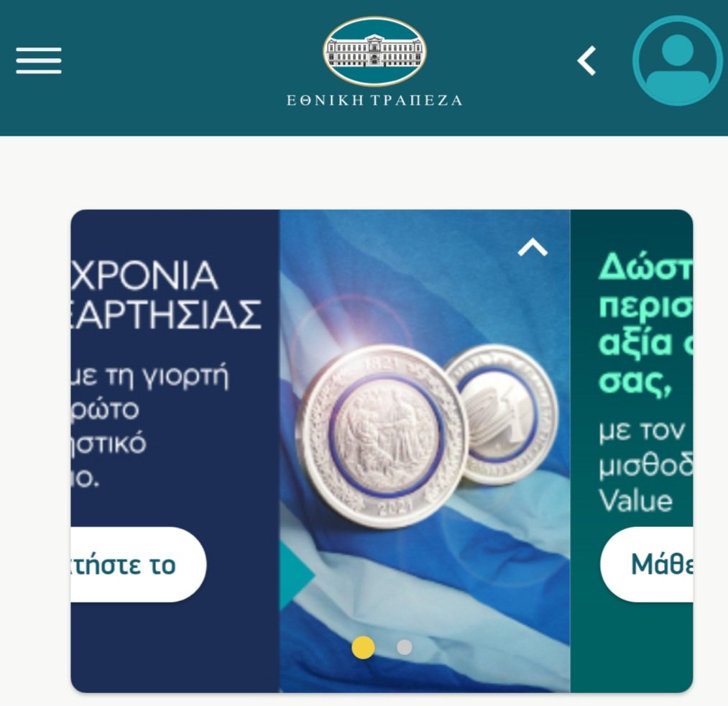Open the hamburger menu
The image size is (728, 706).
[39, 60]
